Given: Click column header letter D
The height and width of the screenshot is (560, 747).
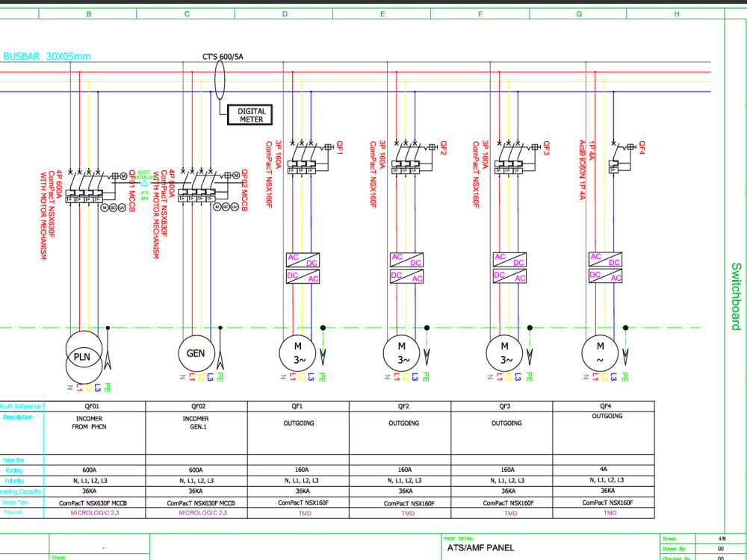Looking at the screenshot, I should point(285,14).
